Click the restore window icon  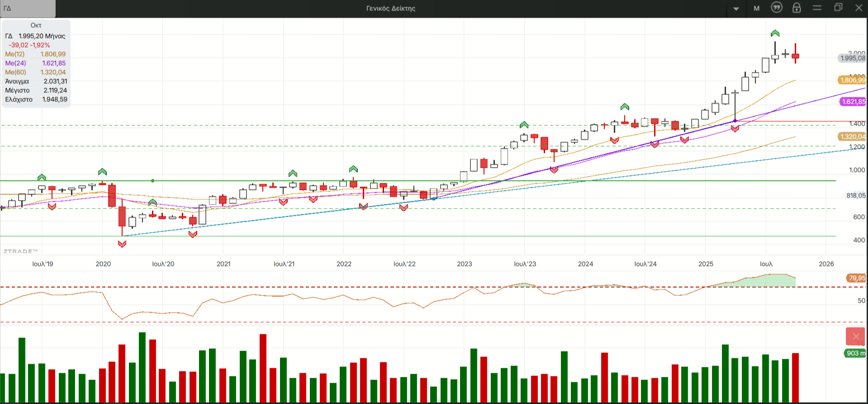pyautogui.click(x=838, y=8)
